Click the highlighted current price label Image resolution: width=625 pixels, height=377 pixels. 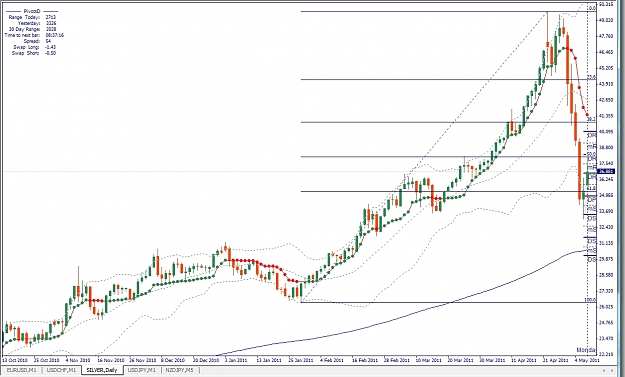point(606,171)
